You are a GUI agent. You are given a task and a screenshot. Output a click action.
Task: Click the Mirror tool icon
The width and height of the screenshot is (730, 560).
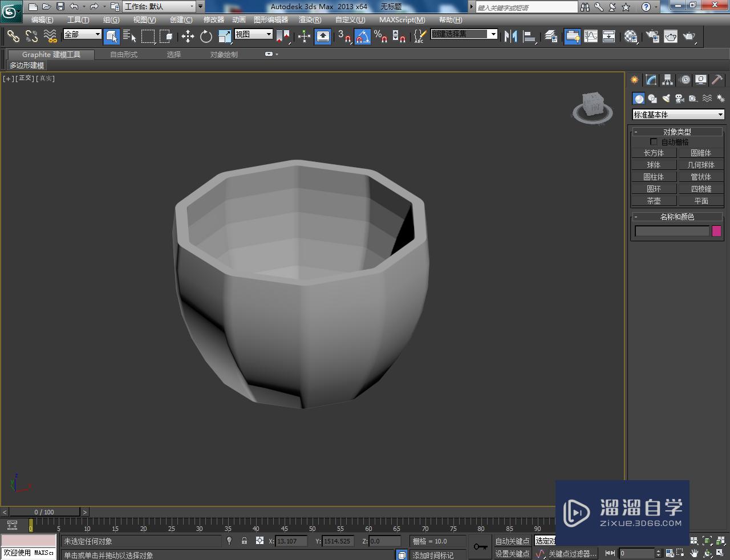[510, 36]
